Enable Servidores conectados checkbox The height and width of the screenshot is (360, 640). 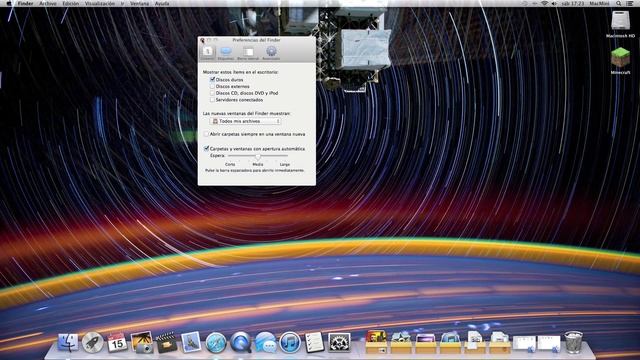[212, 100]
